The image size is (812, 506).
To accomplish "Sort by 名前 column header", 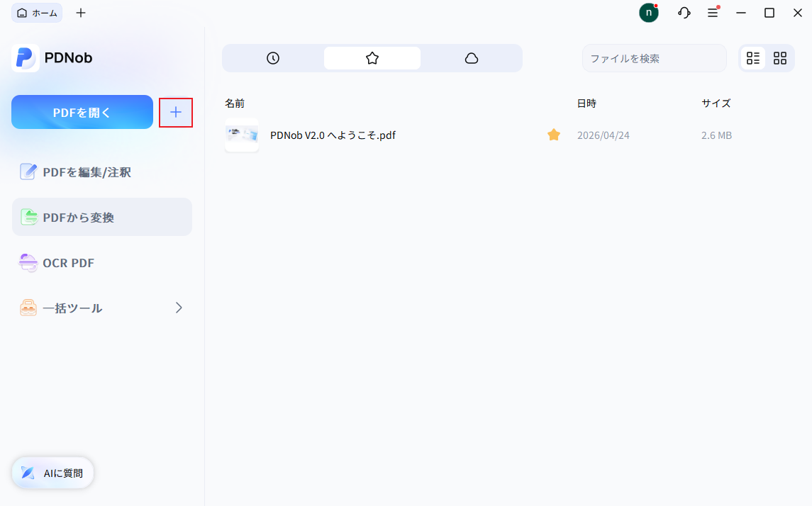I will point(235,103).
